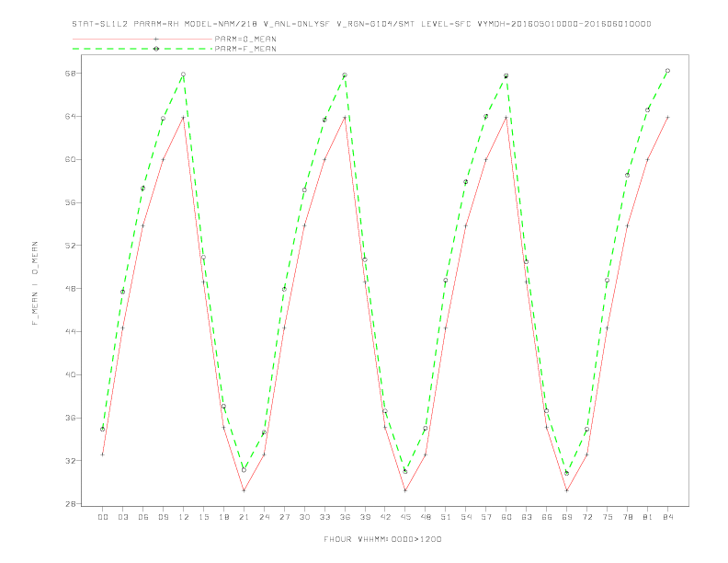Click the x-axis tick label 81
The image size is (728, 563).
pos(648,517)
